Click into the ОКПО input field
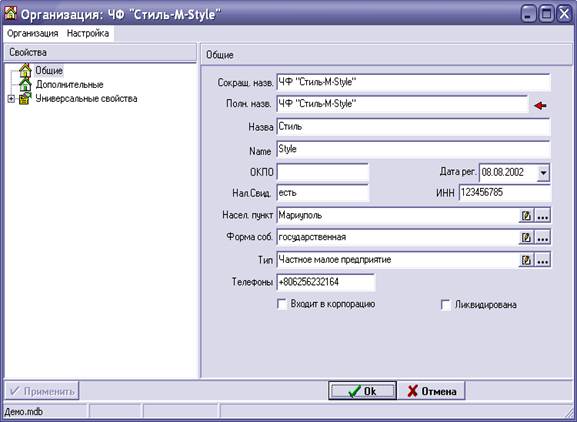The image size is (577, 422). (322, 172)
